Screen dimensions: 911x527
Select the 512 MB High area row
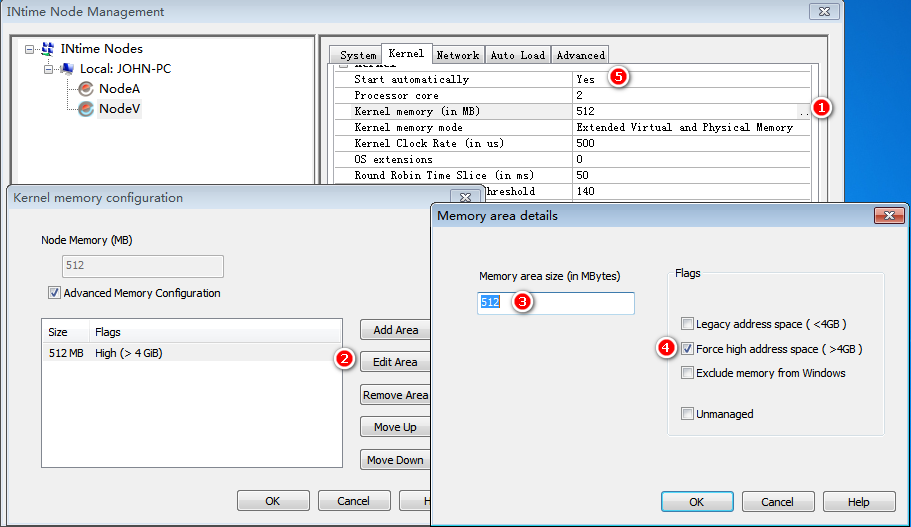point(192,353)
